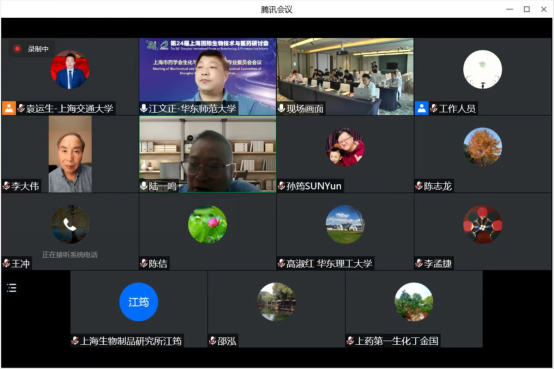Click the 江文正-华东师范大学 name label
554x369 pixels.
point(192,109)
